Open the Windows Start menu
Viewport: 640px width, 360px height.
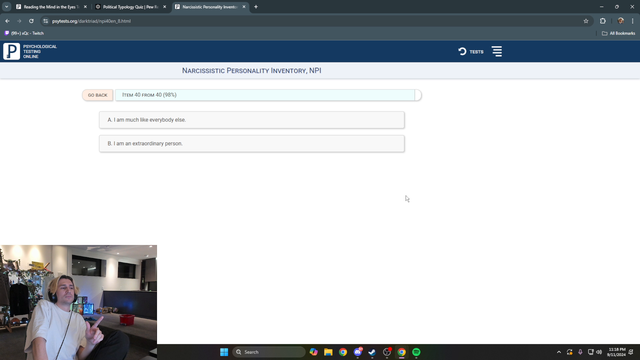(224, 352)
